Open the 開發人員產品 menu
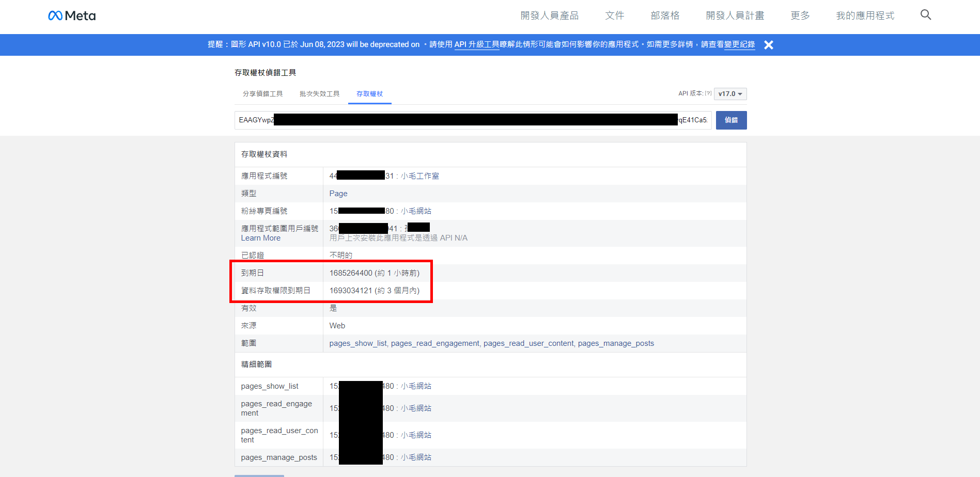Screen dimensions: 980x477 pos(550,15)
